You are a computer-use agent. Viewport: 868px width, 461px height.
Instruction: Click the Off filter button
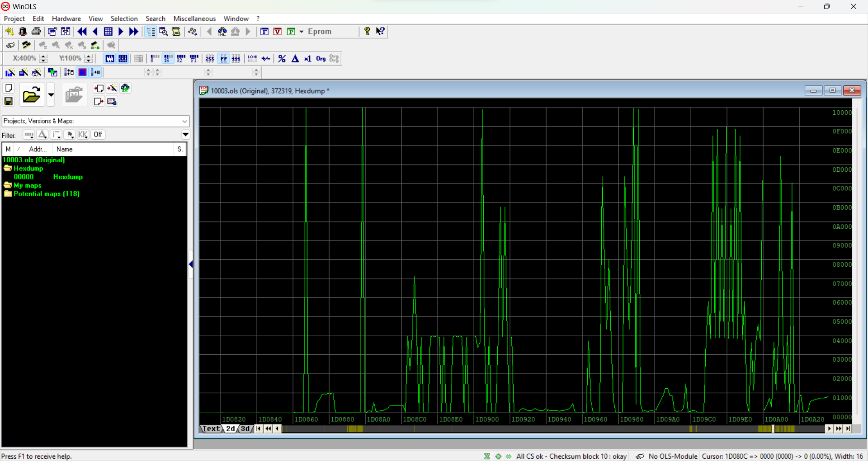tap(98, 135)
